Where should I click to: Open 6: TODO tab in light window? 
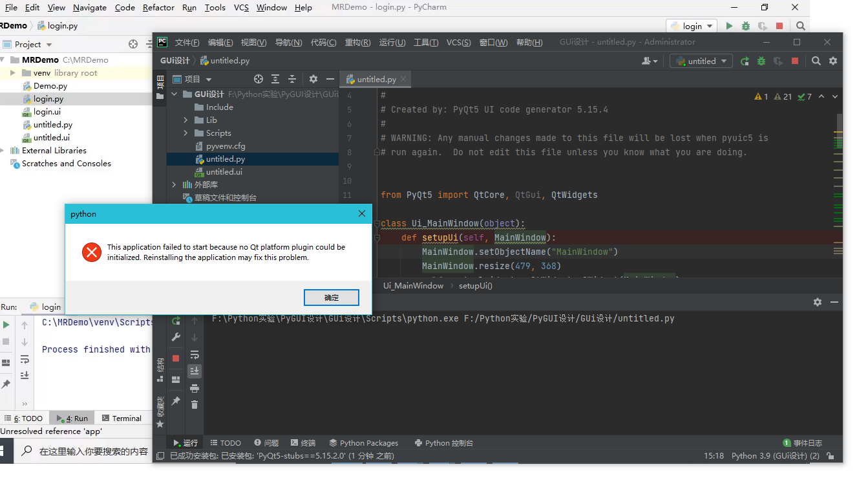click(x=24, y=418)
